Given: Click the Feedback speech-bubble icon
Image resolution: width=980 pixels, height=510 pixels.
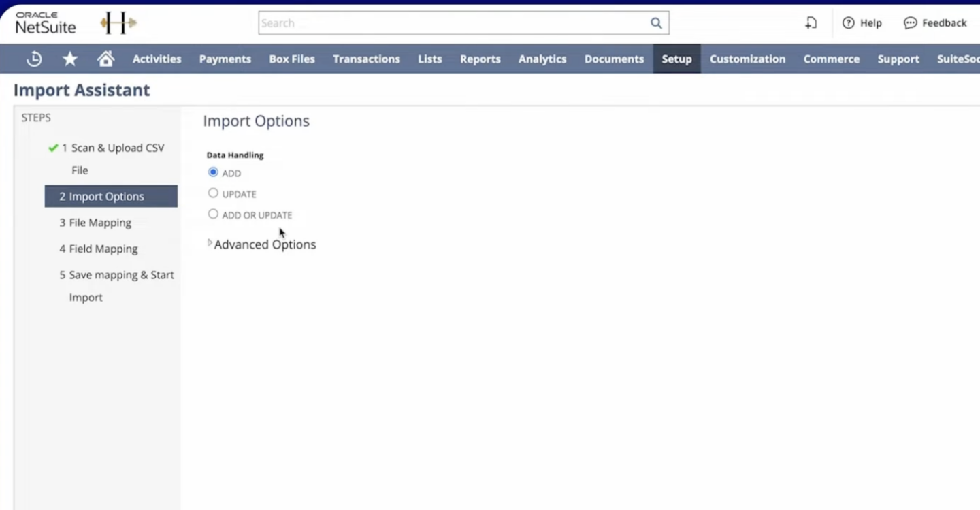Looking at the screenshot, I should (x=910, y=23).
